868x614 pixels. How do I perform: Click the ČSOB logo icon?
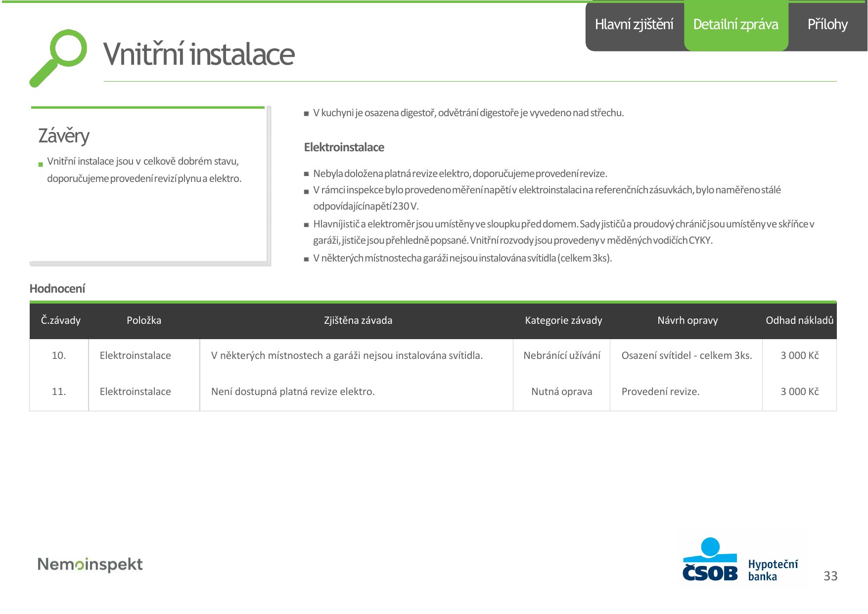coord(710,559)
